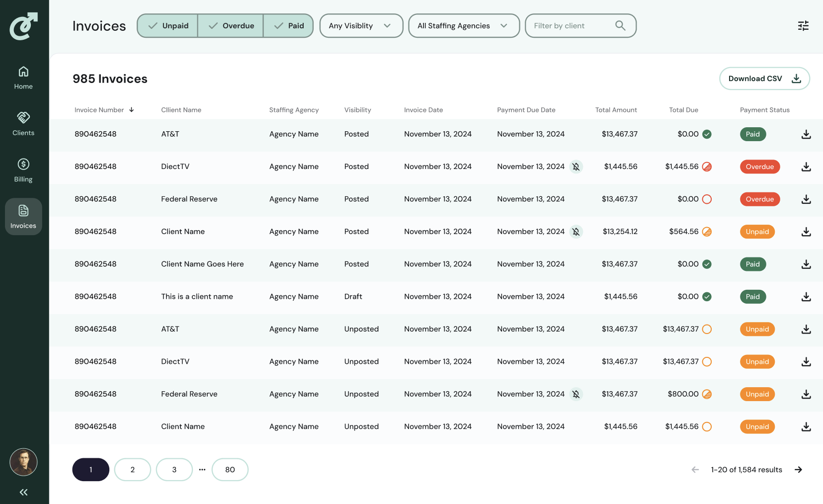The image size is (823, 504).
Task: Click the muted bell icon on DiectTV overdue row
Action: pyautogui.click(x=576, y=167)
